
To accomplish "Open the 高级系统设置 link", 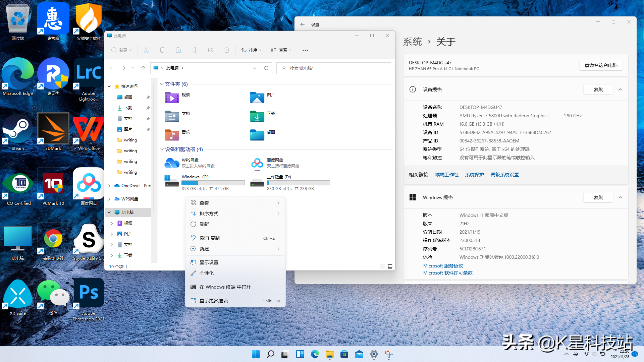I will tap(504, 175).
